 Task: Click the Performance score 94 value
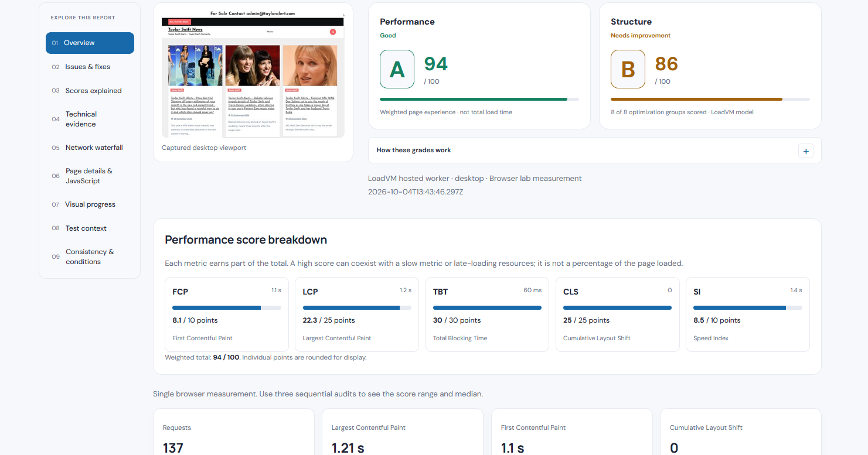[435, 64]
